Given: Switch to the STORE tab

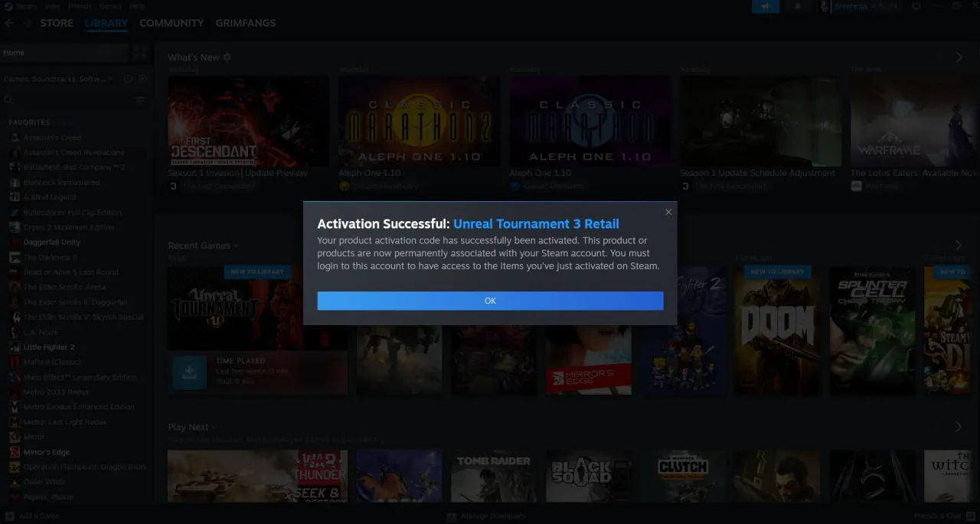Looking at the screenshot, I should coord(56,23).
